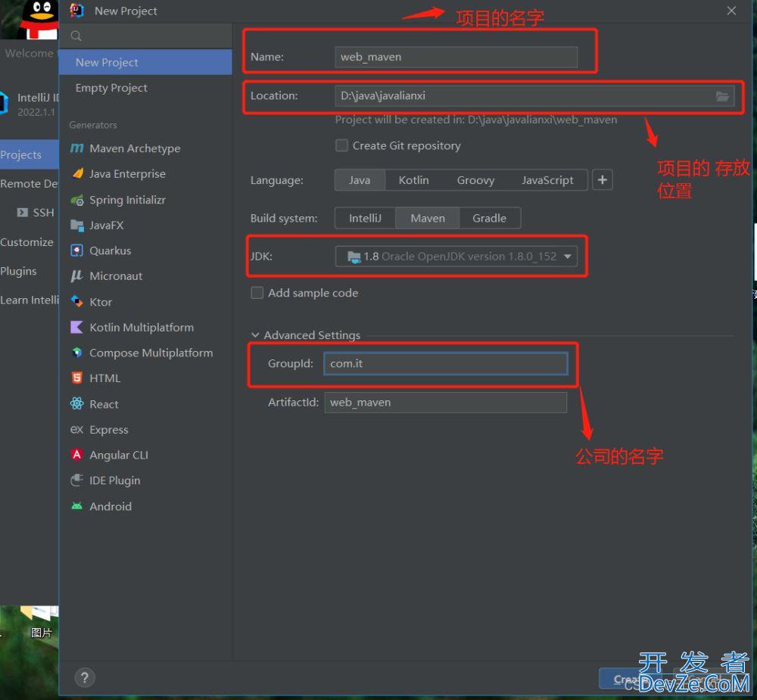Select Empty Project in the left list
The image size is (757, 700).
coord(145,88)
